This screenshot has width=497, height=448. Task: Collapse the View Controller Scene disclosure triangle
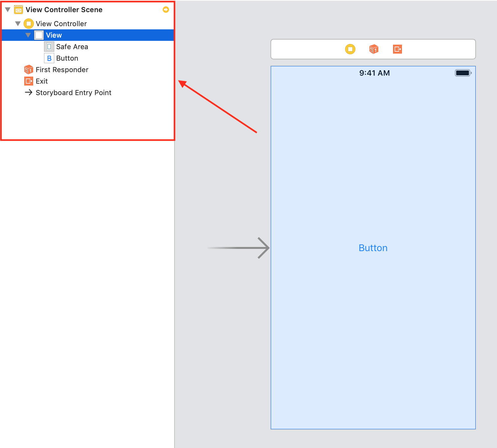click(8, 10)
